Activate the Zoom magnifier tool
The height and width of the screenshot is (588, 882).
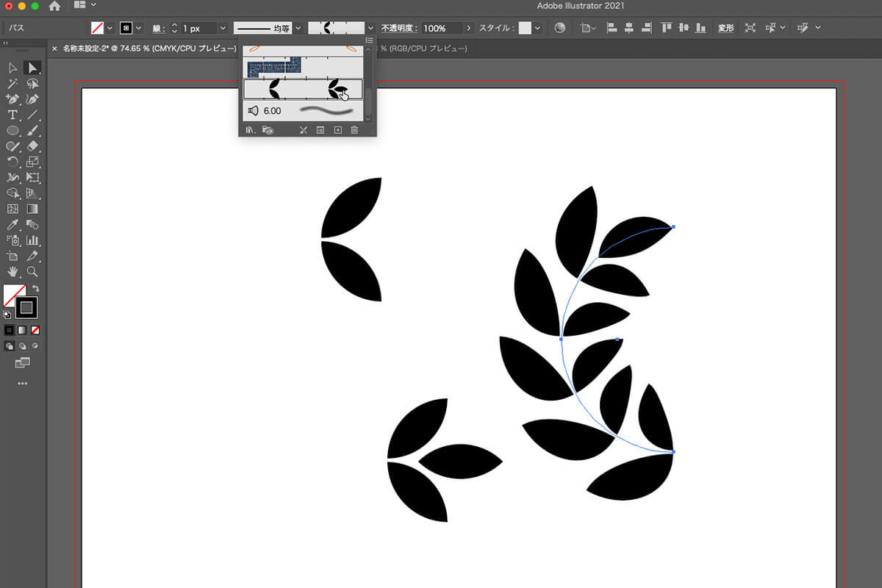(x=32, y=272)
